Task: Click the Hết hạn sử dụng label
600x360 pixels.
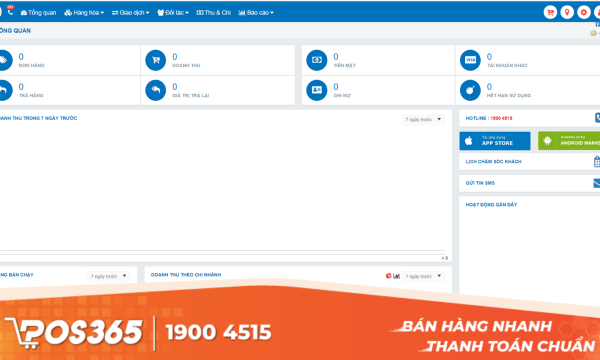Action: tap(509, 96)
